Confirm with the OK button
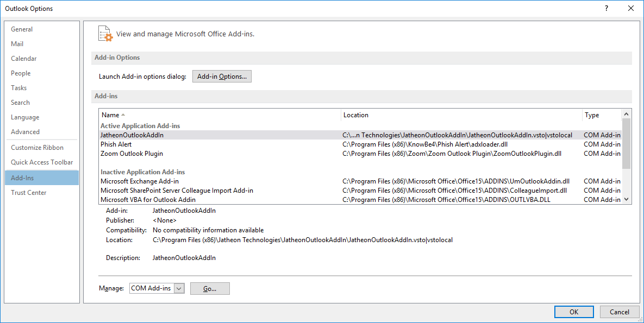 click(574, 312)
